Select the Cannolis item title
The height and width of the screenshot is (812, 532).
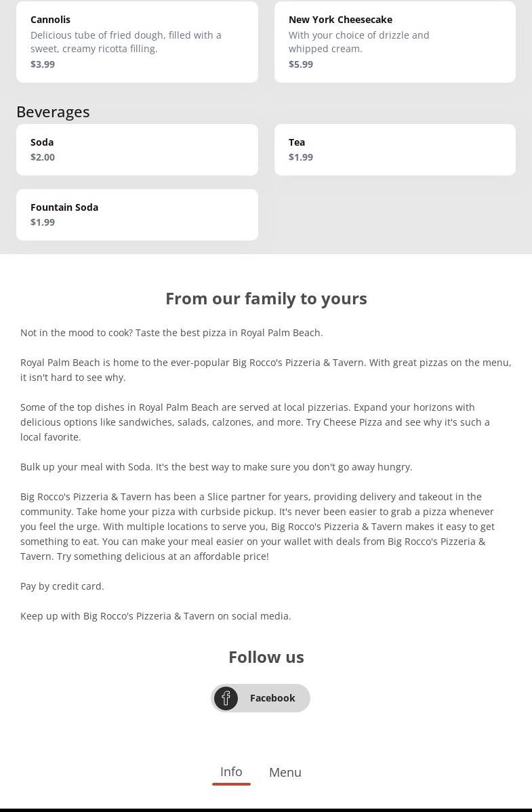pyautogui.click(x=50, y=20)
